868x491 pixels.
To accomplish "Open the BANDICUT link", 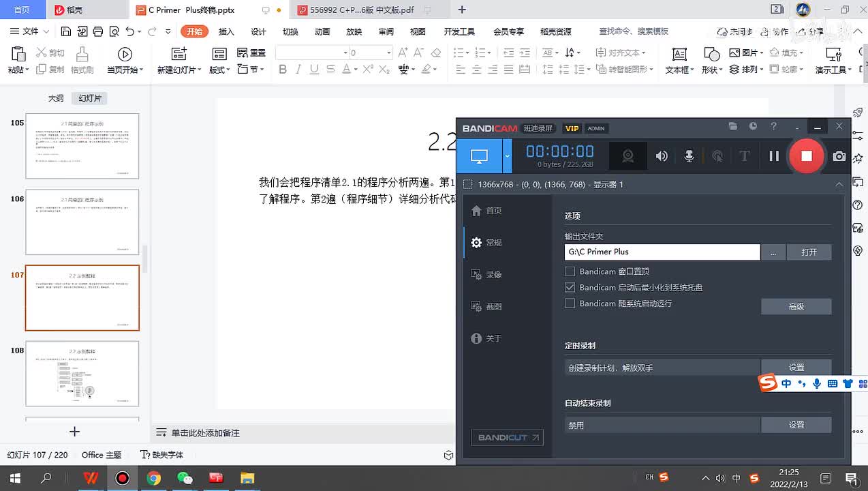I will 507,437.
